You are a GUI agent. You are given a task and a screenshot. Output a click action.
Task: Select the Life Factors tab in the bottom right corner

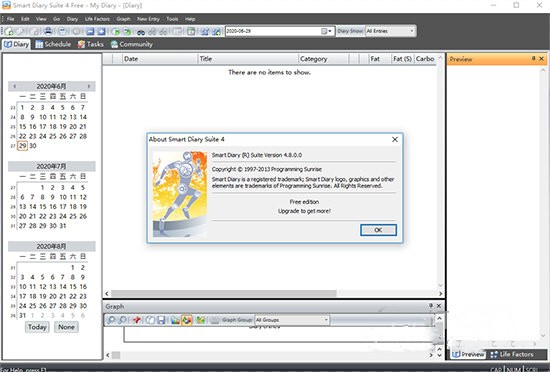[x=512, y=354]
